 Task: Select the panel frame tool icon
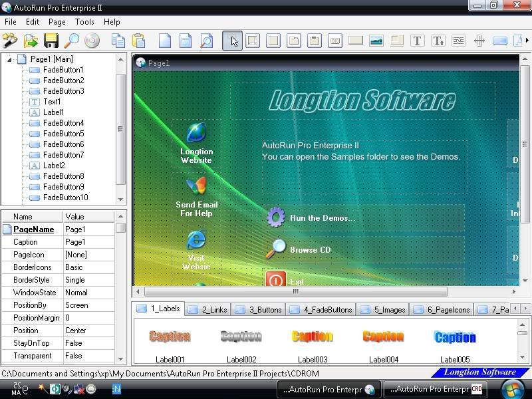pyautogui.click(x=273, y=41)
